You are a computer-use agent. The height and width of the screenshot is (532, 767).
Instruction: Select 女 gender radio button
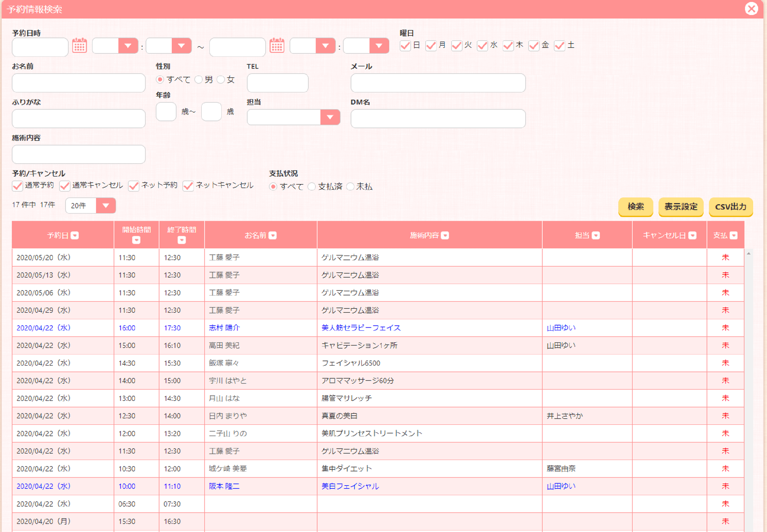pos(221,79)
